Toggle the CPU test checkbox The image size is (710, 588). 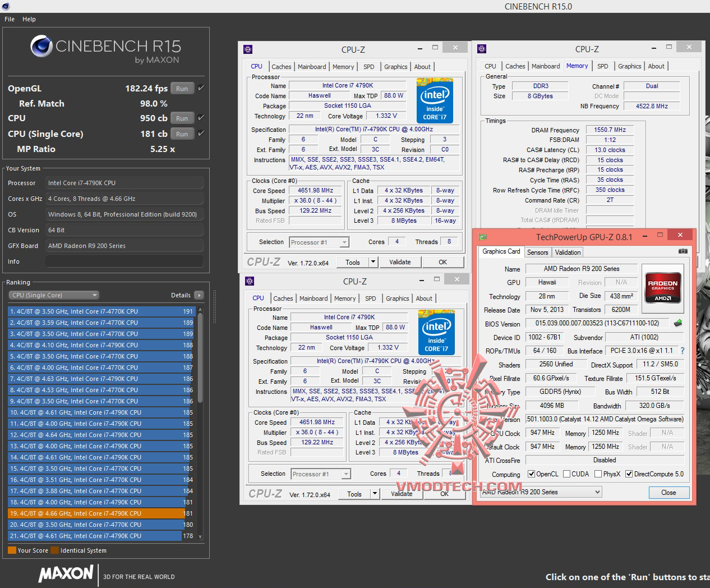click(201, 117)
